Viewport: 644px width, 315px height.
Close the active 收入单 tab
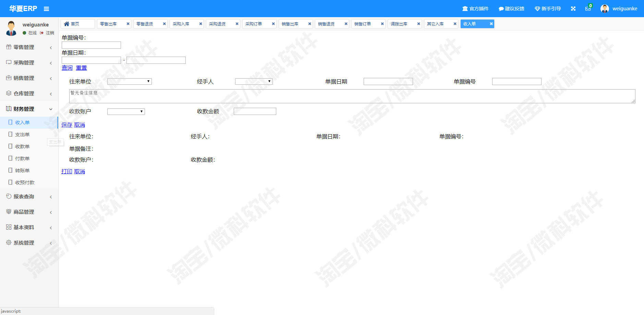point(491,24)
